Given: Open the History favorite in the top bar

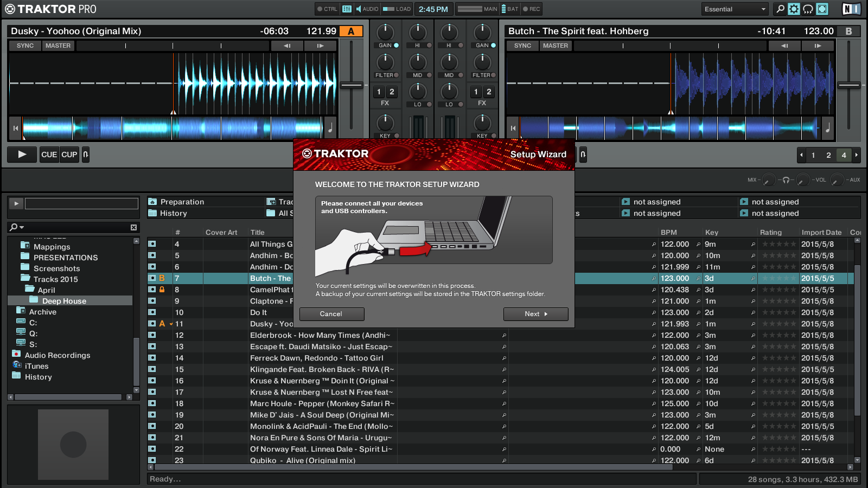Looking at the screenshot, I should (174, 213).
